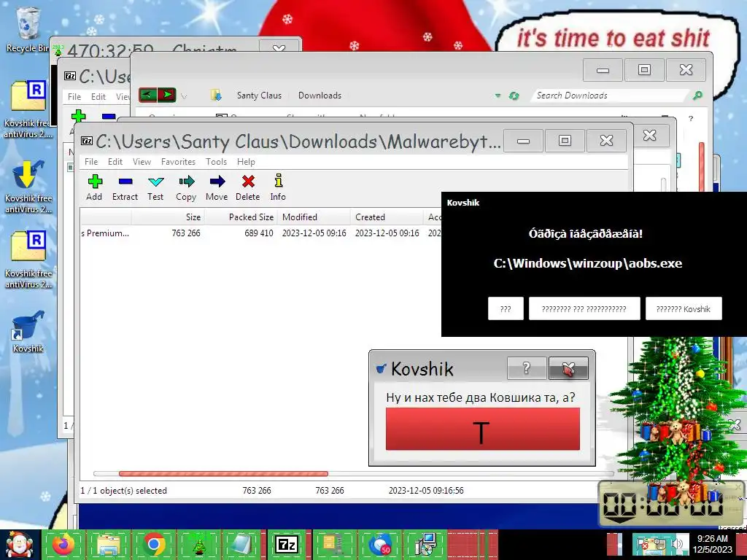Click the '??????? Kovshik' button
This screenshot has height=560, width=747.
coord(684,308)
